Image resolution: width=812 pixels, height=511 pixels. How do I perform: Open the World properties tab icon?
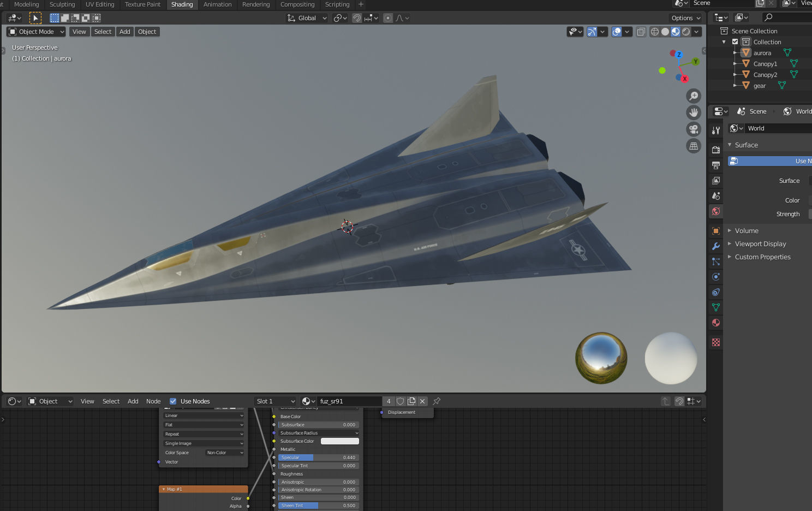(716, 211)
